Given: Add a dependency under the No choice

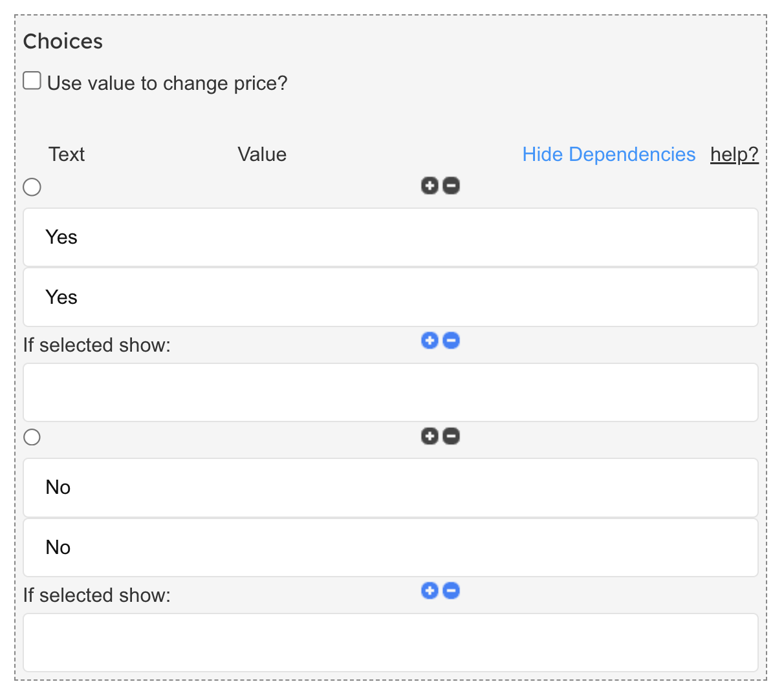Looking at the screenshot, I should click(x=430, y=591).
